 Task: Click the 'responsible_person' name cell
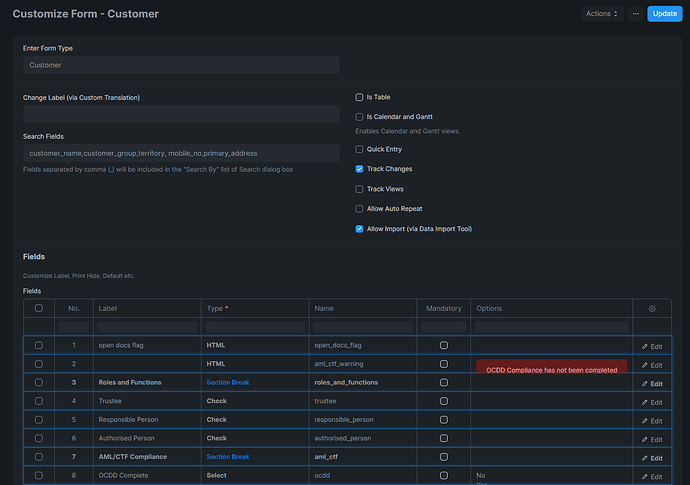(363, 419)
